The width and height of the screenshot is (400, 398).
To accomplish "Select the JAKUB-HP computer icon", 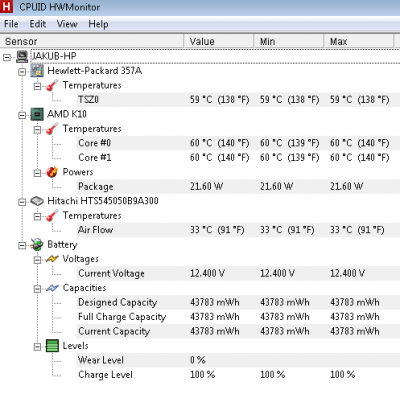I will [22, 57].
